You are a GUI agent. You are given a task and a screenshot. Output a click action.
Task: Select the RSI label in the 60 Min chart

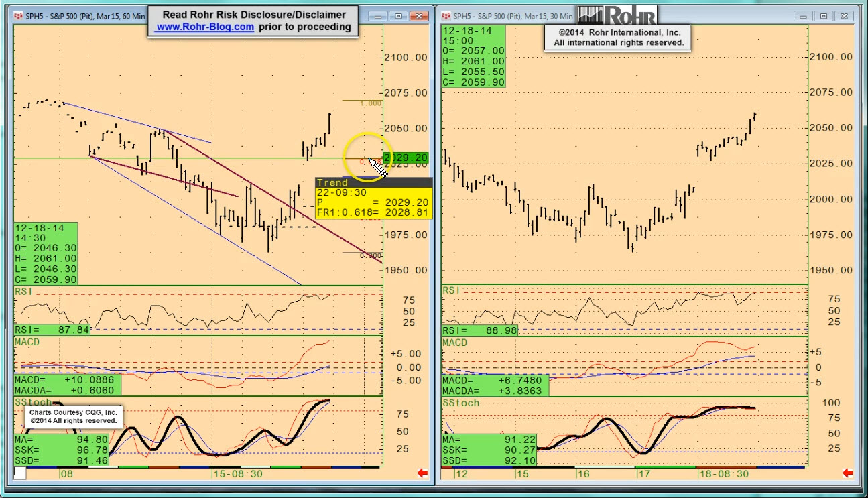tap(25, 291)
